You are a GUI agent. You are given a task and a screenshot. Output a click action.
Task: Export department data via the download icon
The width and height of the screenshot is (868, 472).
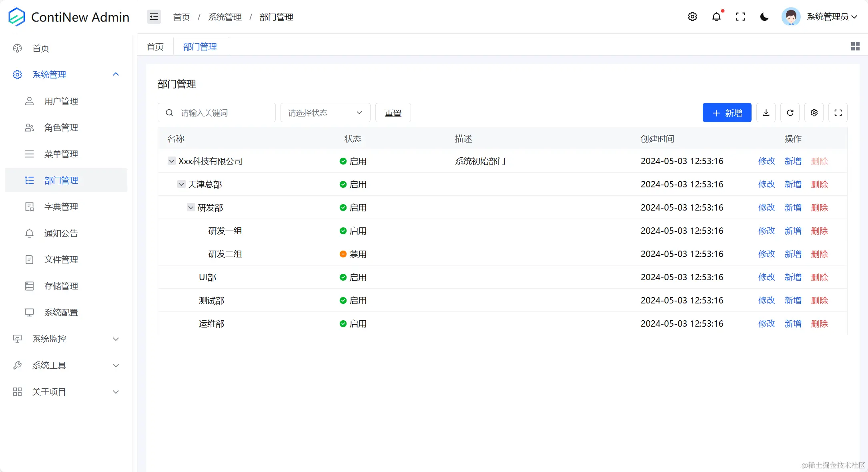pos(766,112)
